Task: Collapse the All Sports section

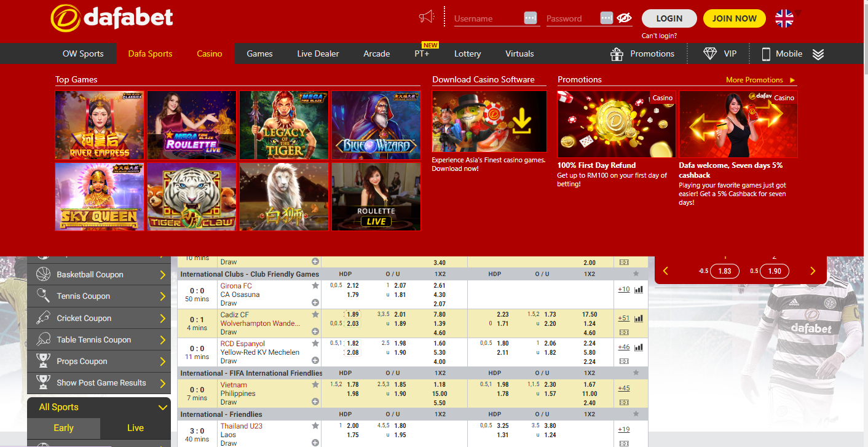Action: pyautogui.click(x=163, y=407)
